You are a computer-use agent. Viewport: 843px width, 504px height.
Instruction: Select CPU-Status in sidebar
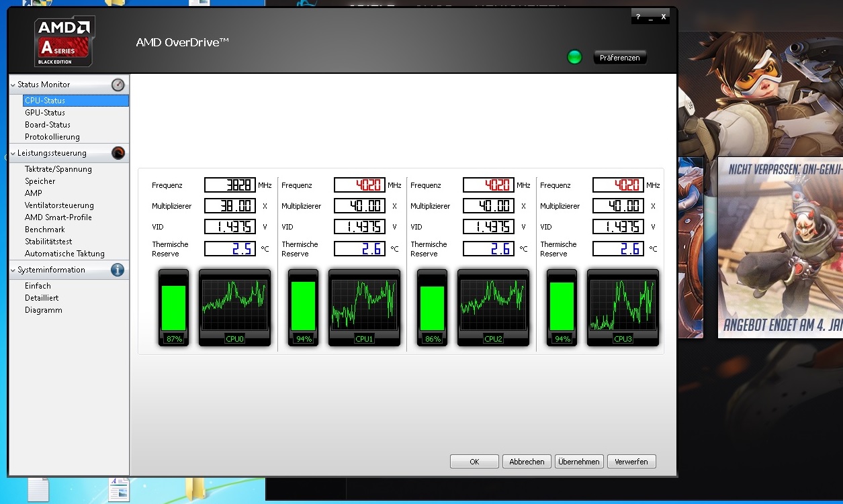point(76,101)
